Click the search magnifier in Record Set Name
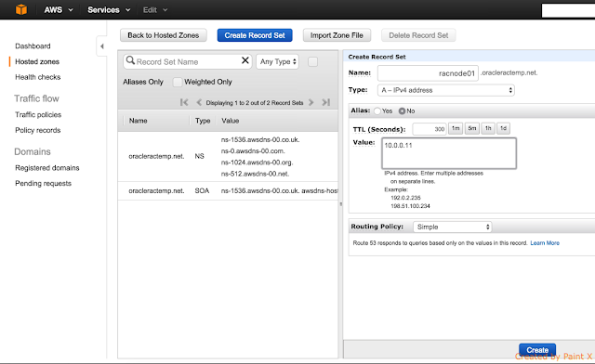The image size is (595, 364). click(x=130, y=60)
